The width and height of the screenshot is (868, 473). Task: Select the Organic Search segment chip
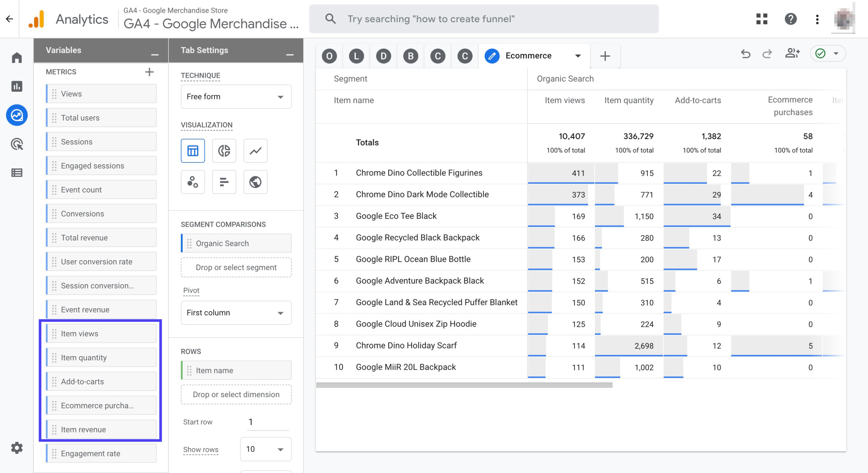tap(236, 243)
